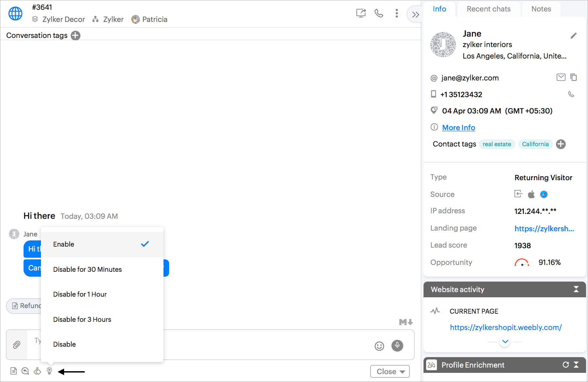
Task: Collapse the Profile Enrichment section
Action: tap(576, 365)
